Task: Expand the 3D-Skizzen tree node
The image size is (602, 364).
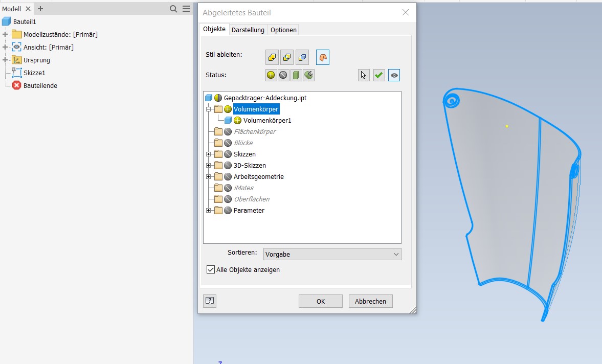Action: click(x=209, y=165)
